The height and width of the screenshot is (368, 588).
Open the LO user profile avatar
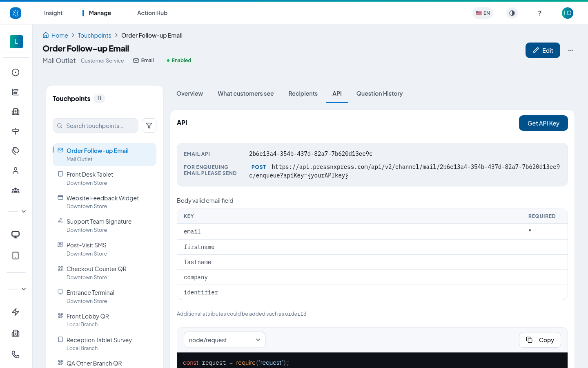point(568,13)
